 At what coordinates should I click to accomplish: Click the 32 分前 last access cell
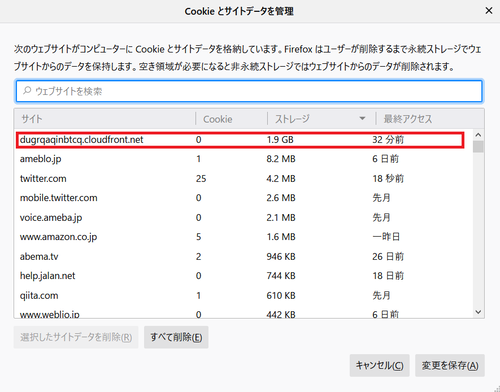[x=388, y=140]
